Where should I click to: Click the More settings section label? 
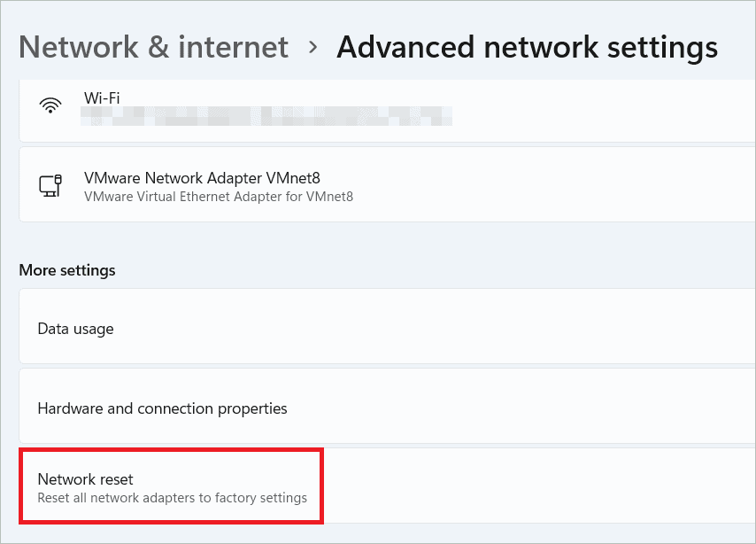pyautogui.click(x=66, y=270)
